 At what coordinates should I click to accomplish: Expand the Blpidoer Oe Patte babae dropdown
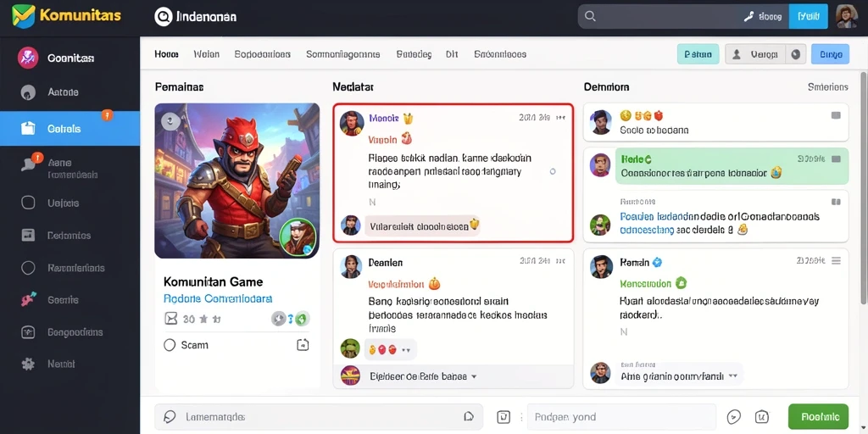(473, 376)
